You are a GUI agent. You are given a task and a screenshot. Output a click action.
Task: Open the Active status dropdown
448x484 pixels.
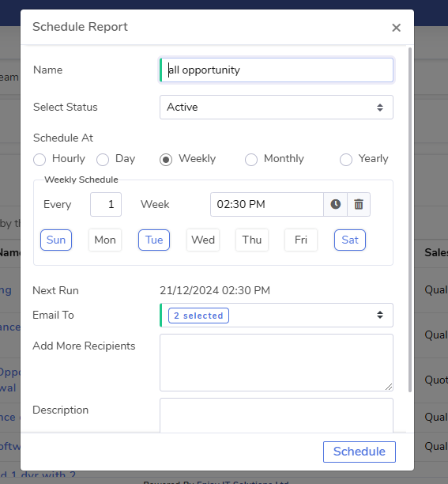[x=277, y=107]
